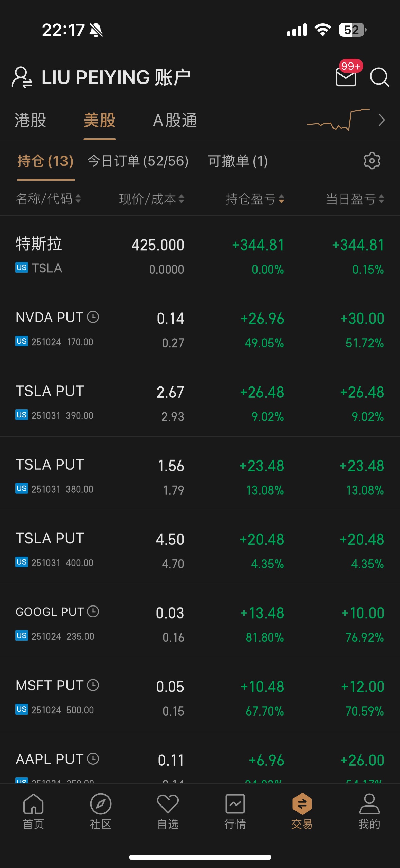The height and width of the screenshot is (868, 400).
Task: Tap the search magnifier icon
Action: coord(379,77)
